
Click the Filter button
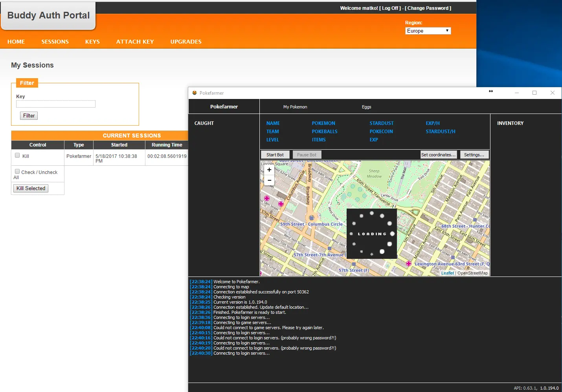[x=29, y=115]
